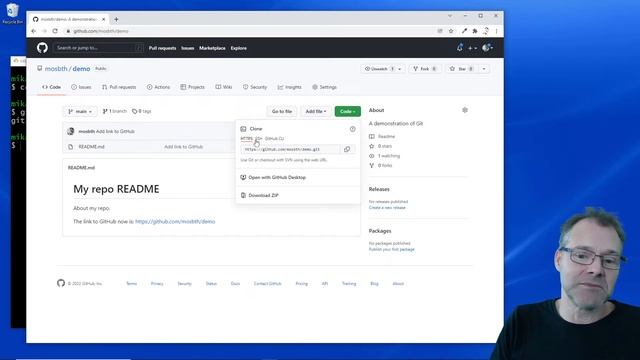Click Issues in the top navigation

click(188, 48)
